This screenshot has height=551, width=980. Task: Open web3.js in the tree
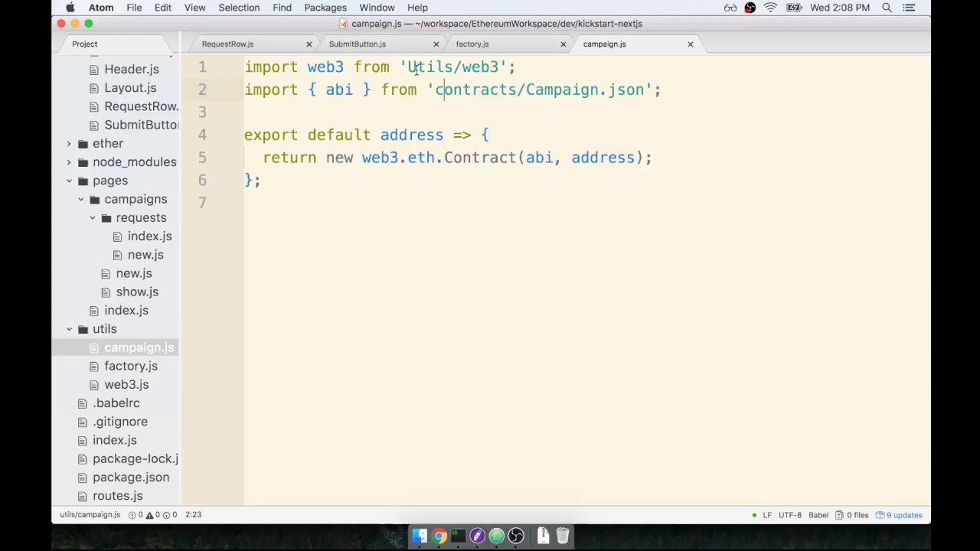coord(126,385)
